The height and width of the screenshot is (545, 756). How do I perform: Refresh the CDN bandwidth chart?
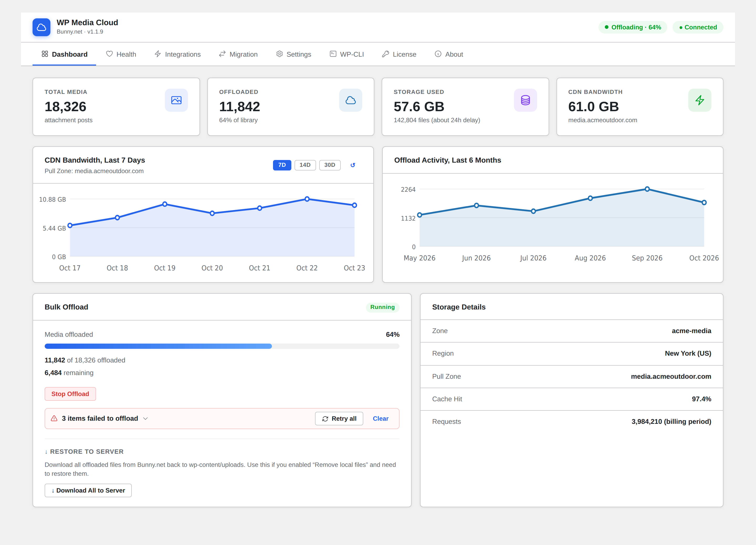353,165
